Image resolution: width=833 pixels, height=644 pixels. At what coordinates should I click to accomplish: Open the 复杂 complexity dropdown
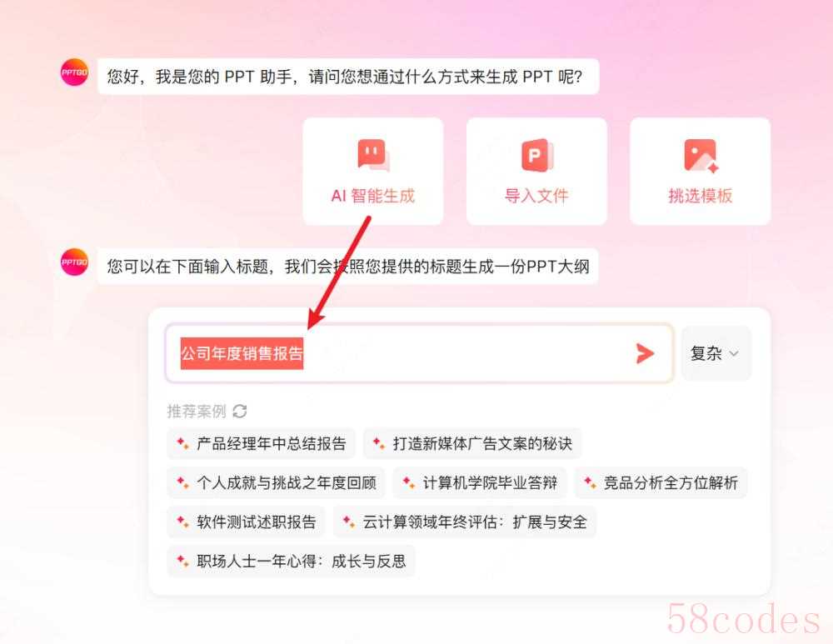click(716, 353)
